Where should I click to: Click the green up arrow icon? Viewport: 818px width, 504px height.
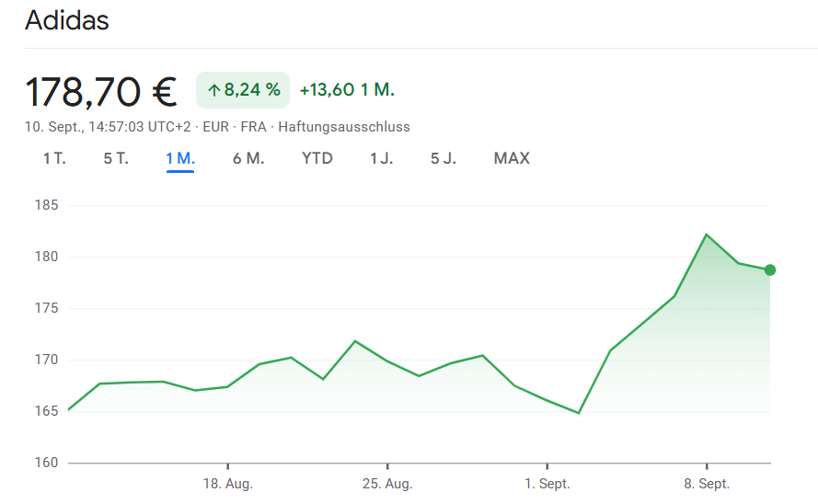[214, 90]
